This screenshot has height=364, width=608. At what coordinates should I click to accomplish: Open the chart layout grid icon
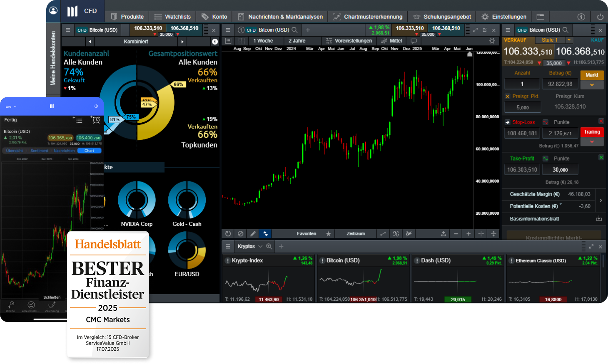(242, 41)
